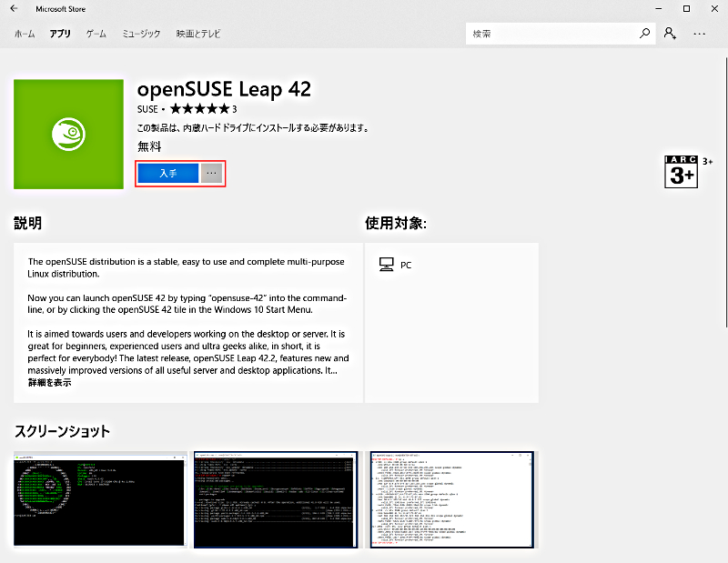Click the 説明 heading
The width and height of the screenshot is (728, 563).
tap(28, 223)
